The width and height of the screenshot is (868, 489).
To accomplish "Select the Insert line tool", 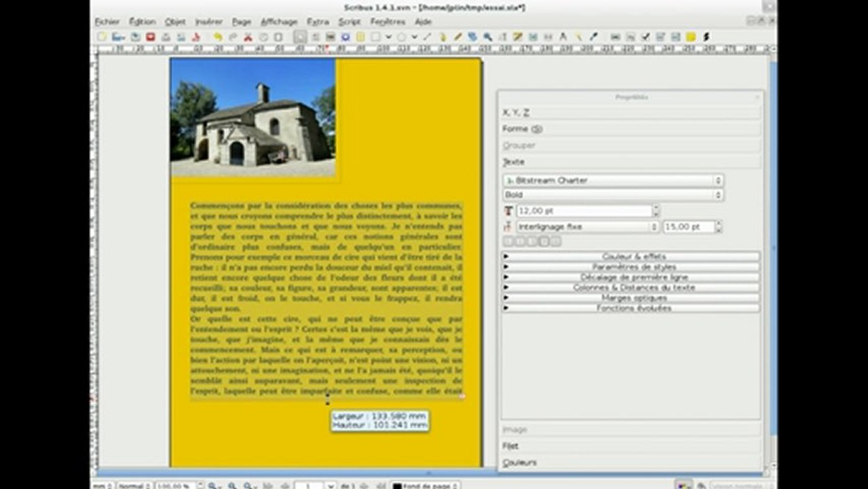I will click(x=428, y=37).
